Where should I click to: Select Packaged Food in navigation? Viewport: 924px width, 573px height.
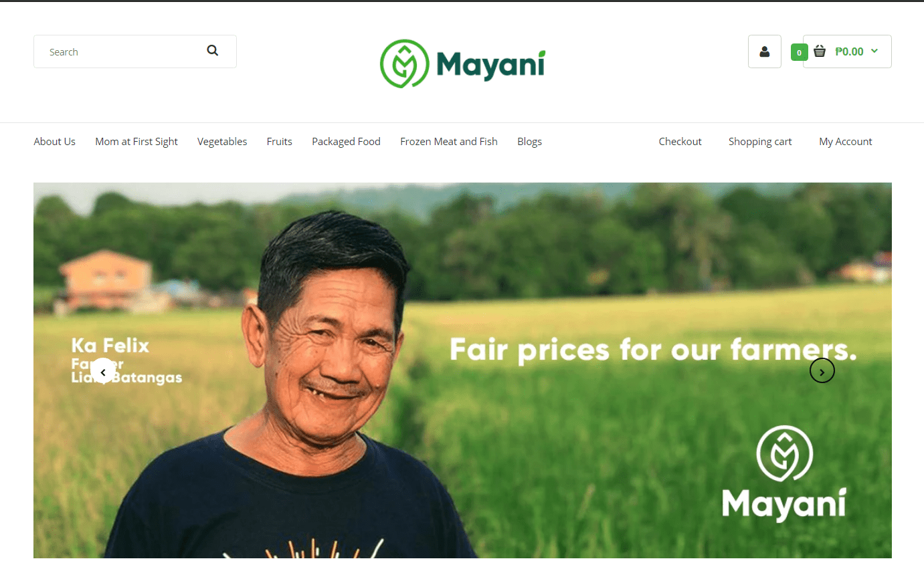point(346,142)
